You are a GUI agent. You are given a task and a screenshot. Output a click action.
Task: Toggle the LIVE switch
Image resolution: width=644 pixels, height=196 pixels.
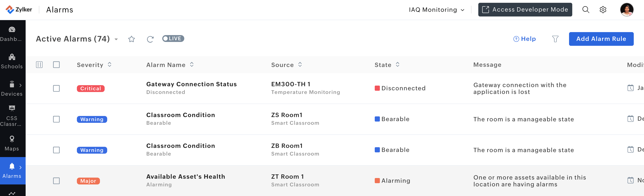pos(173,39)
